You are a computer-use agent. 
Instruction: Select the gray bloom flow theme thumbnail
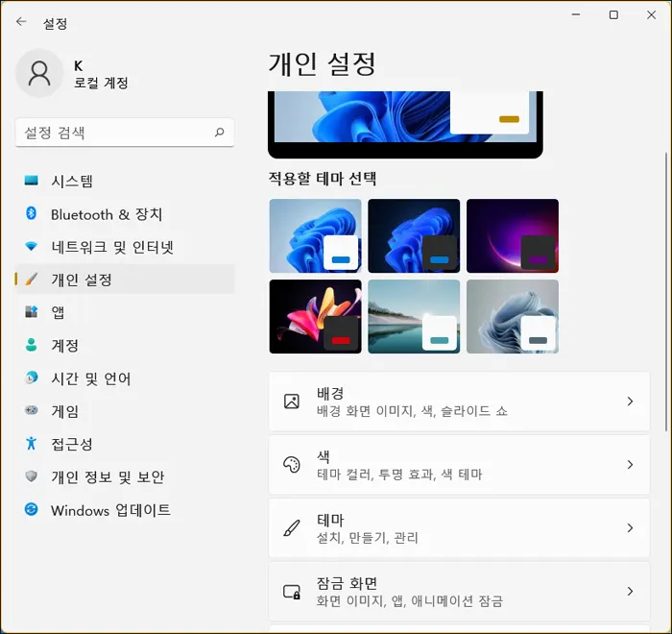(x=513, y=317)
